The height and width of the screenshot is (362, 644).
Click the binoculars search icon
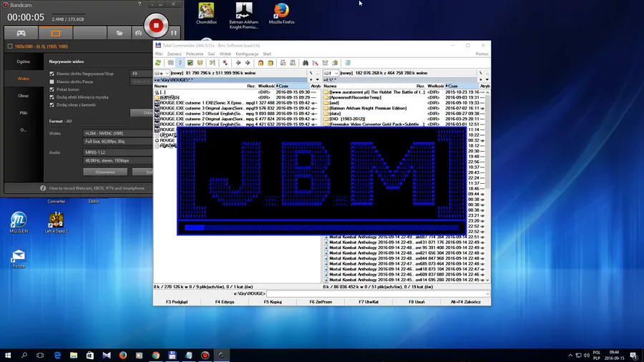(x=305, y=63)
